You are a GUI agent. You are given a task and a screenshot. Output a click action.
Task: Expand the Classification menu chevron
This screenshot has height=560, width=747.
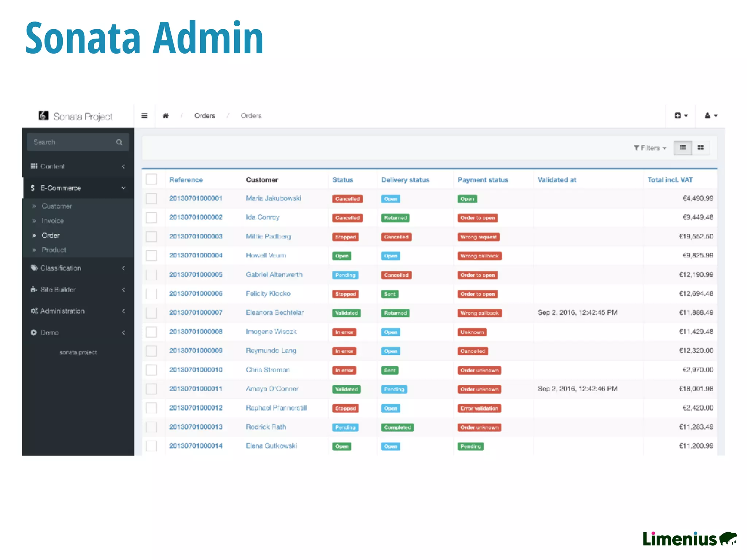(123, 268)
